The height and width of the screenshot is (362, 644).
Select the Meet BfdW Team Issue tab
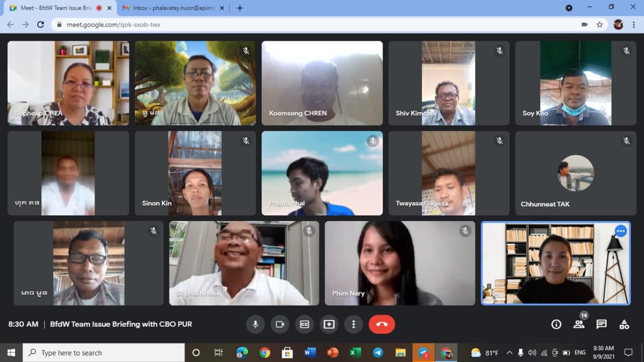55,8
